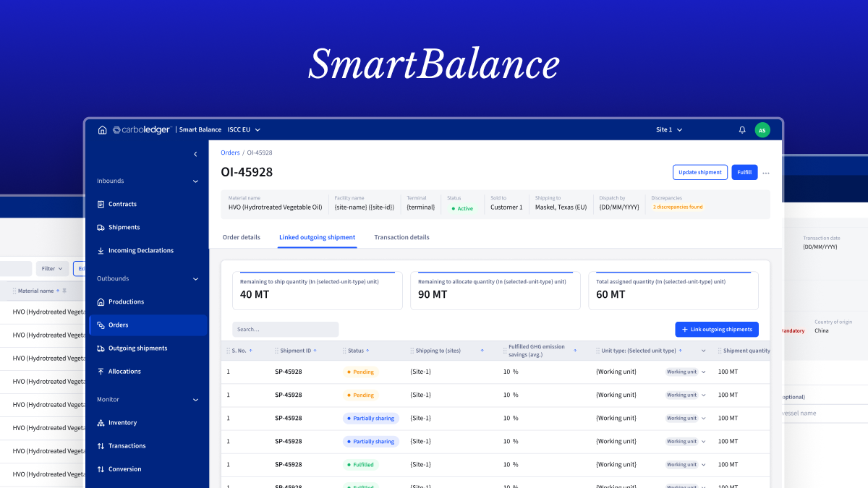Click the {terminal} value in order header

click(x=421, y=207)
